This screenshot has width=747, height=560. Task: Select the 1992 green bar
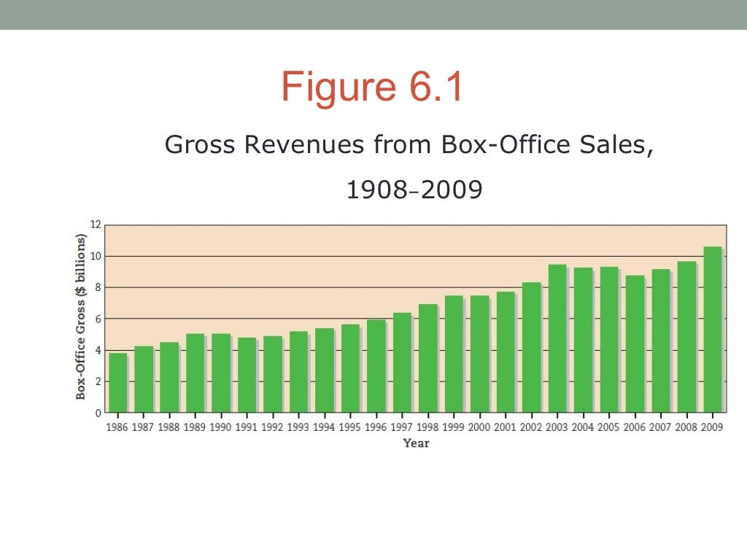tap(273, 374)
